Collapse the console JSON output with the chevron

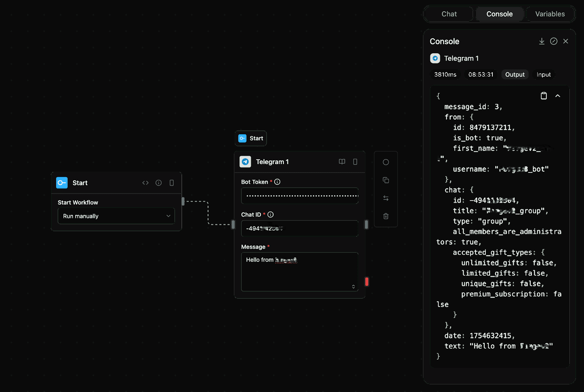click(x=558, y=96)
